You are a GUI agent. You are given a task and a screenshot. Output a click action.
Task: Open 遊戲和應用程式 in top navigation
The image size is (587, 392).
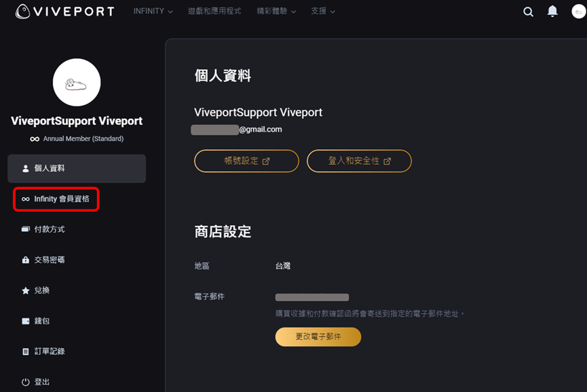click(x=214, y=12)
